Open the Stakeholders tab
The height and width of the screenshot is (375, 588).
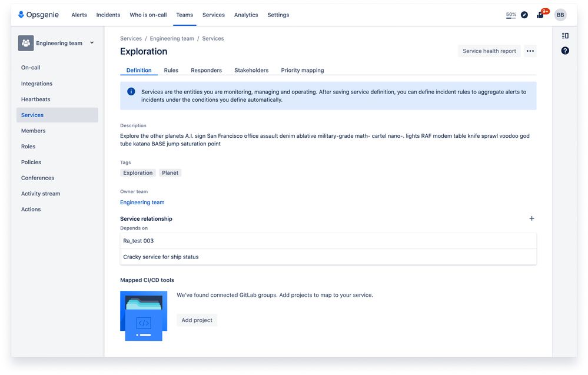click(251, 70)
